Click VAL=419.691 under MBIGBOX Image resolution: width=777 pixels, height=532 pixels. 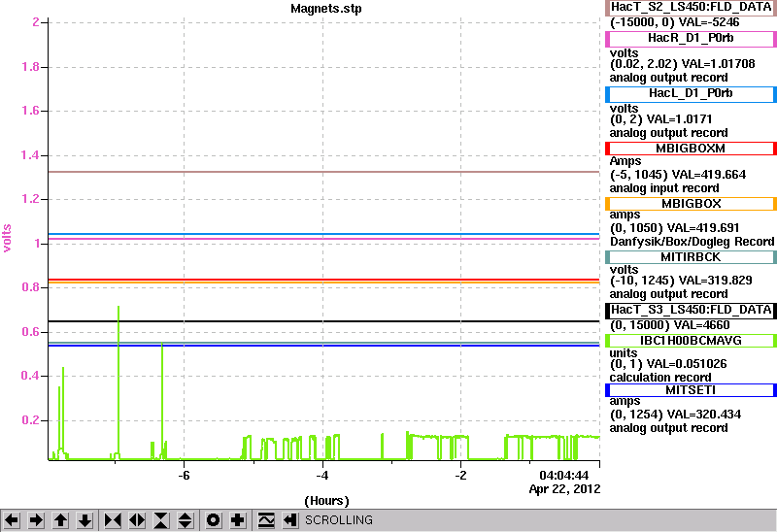tap(703, 228)
